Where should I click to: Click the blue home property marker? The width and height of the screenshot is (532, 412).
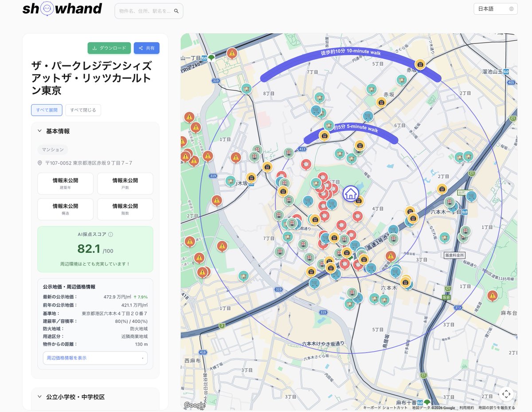[351, 193]
